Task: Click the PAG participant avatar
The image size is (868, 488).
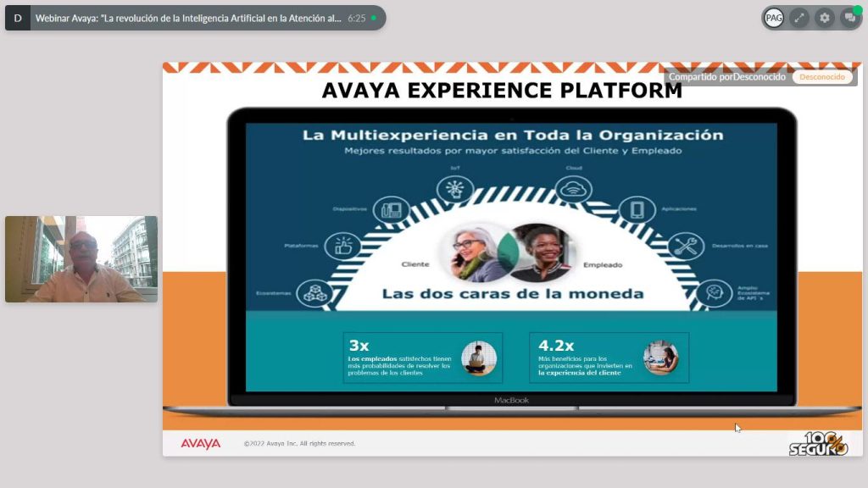Action: coord(774,19)
